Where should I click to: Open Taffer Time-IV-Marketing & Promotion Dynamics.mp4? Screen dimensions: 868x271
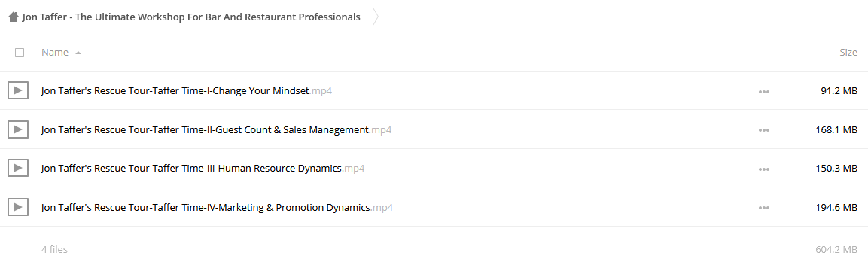(x=217, y=208)
